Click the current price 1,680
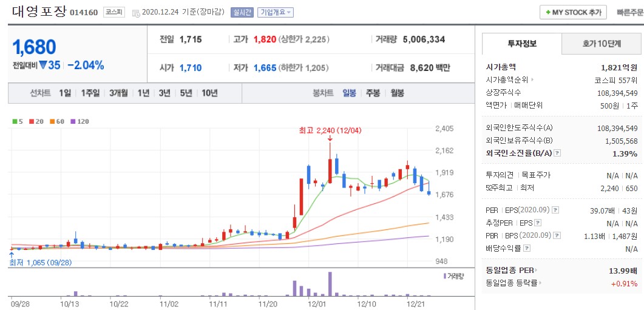This screenshot has height=310, width=644. [35, 47]
